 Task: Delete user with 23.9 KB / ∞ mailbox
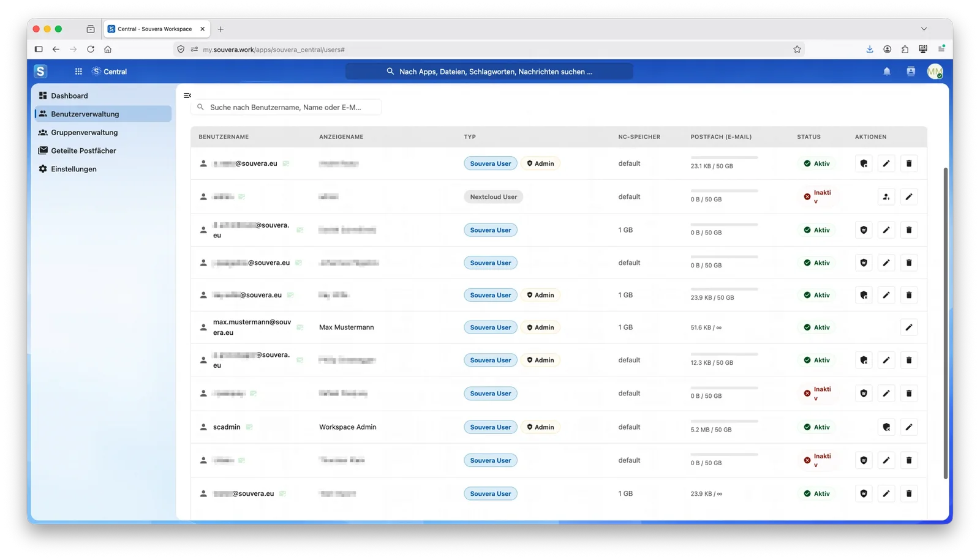909,493
